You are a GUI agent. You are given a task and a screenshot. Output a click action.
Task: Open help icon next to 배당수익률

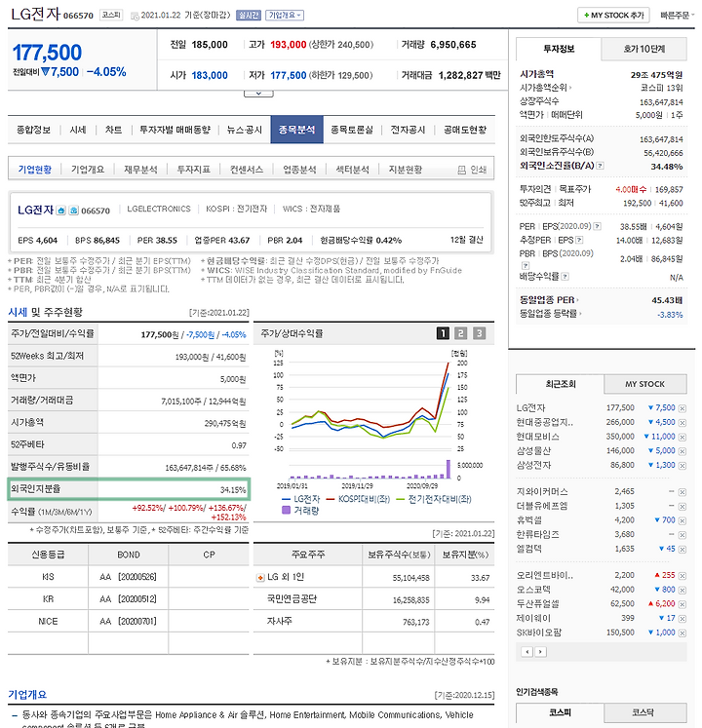click(x=565, y=276)
